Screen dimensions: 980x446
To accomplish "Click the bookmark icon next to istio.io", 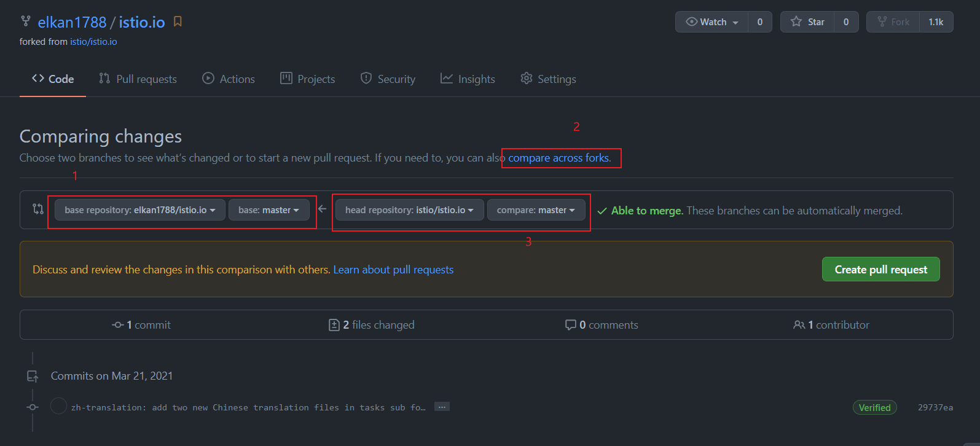I will coord(178,22).
